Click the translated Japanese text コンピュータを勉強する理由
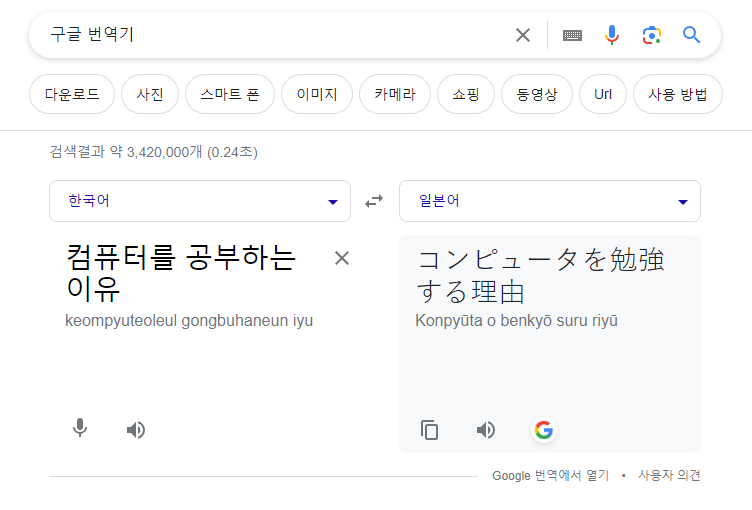The width and height of the screenshot is (752, 510). click(540, 275)
